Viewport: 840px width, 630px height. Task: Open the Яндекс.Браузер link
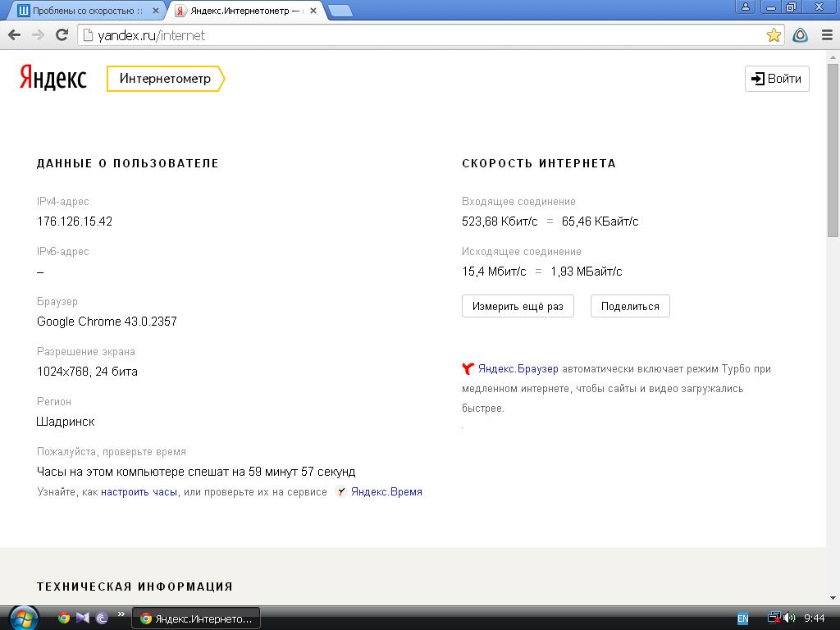pos(518,368)
